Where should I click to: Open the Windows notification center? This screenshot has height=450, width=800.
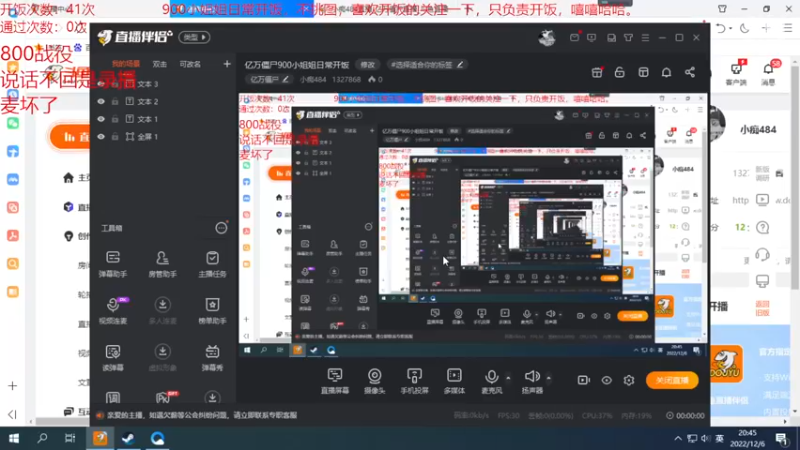782,438
